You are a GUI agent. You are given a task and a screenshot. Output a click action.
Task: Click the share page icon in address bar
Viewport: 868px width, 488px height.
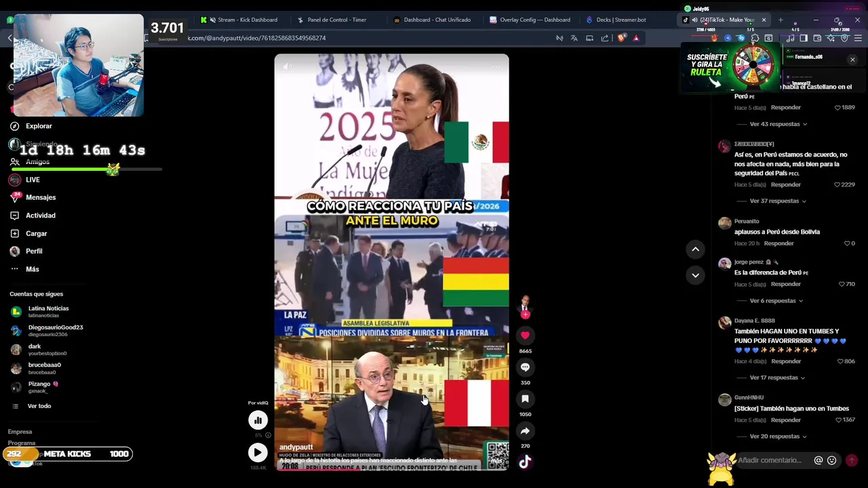point(605,38)
